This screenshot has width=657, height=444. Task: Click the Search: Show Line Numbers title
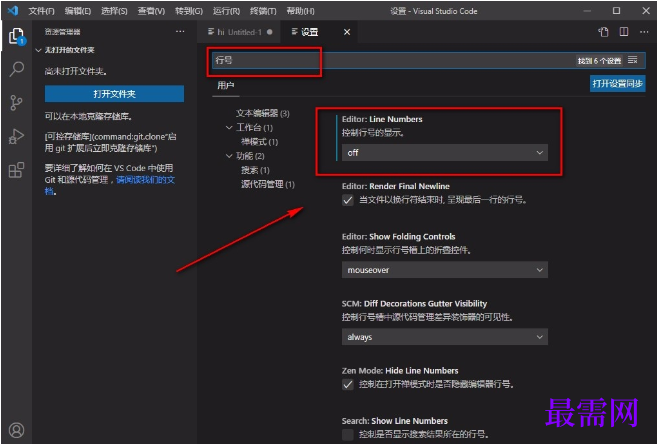394,421
